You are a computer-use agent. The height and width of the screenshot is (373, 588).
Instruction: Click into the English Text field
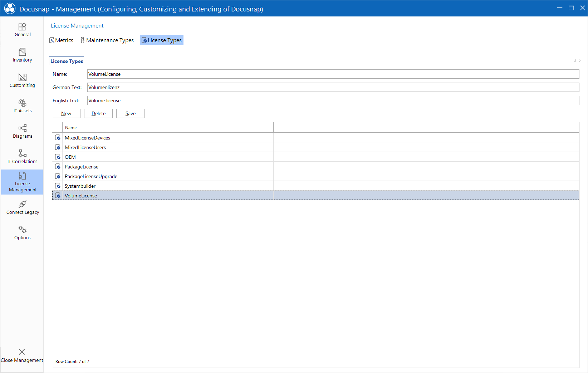(333, 100)
